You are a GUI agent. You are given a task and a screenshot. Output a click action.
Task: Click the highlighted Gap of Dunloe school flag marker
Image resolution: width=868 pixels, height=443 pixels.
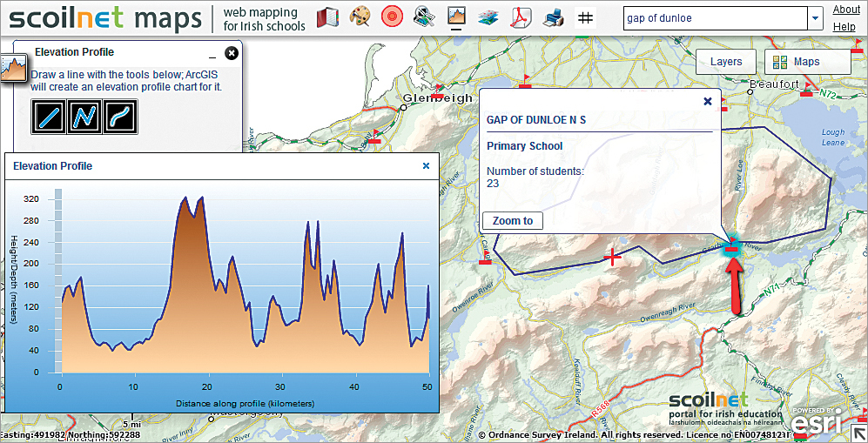point(731,246)
